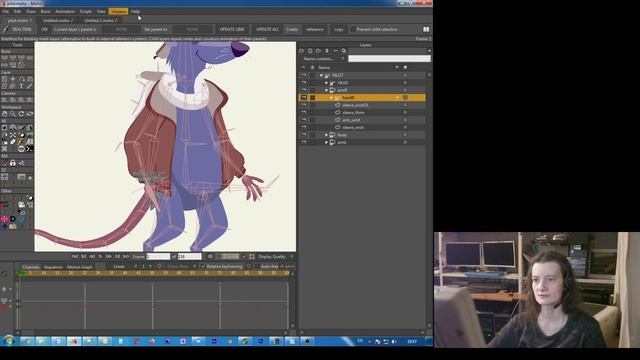Screen dimensions: 640x360
Task: Click the speaker volume tray icon
Action: coord(394,341)
